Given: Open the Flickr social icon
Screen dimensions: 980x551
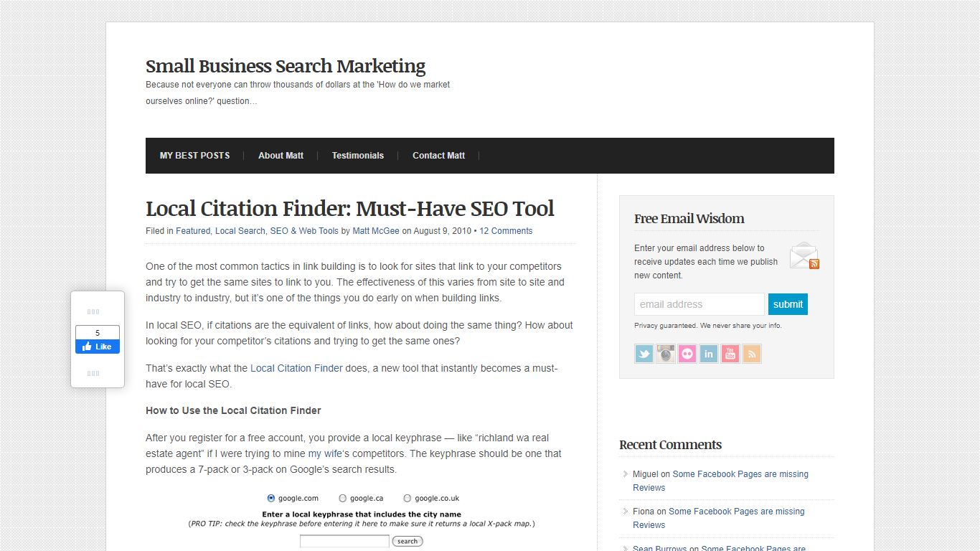Looking at the screenshot, I should pyautogui.click(x=687, y=354).
